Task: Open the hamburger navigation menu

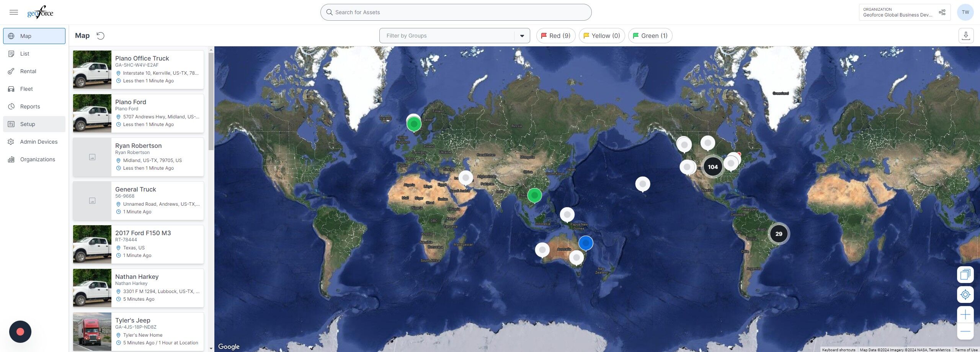Action: 14,12
